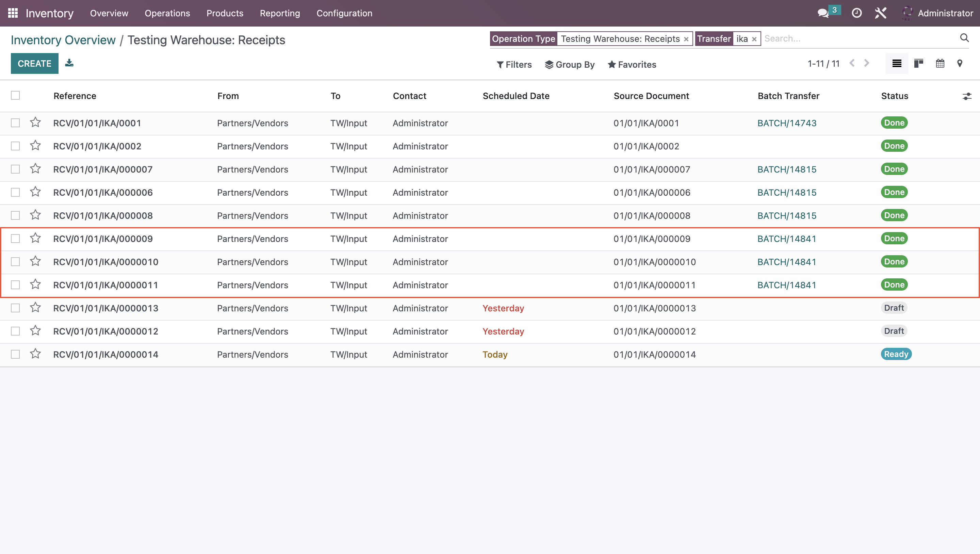The width and height of the screenshot is (980, 554).
Task: Toggle the select-all header checkbox
Action: (15, 95)
